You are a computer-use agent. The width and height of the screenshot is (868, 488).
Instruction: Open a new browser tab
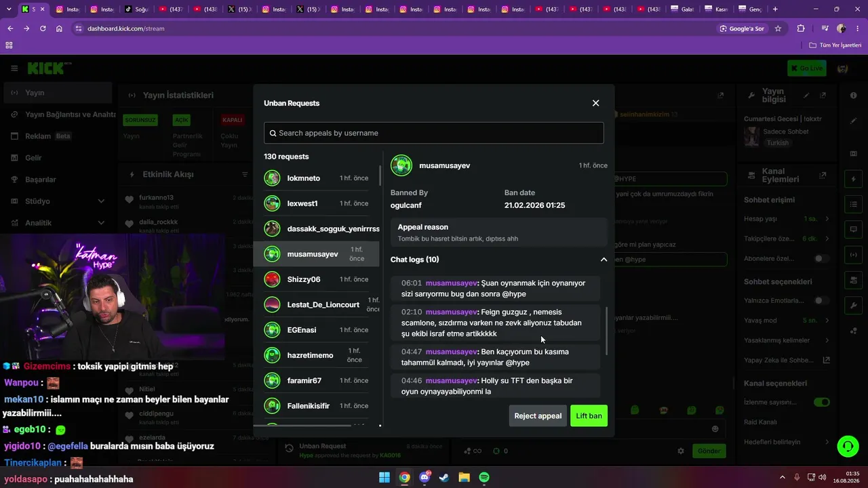point(775,9)
